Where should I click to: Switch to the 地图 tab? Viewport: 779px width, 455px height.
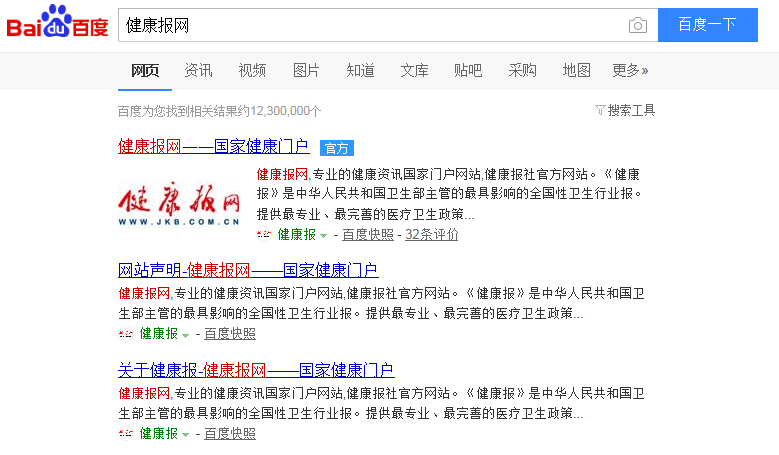click(x=576, y=71)
